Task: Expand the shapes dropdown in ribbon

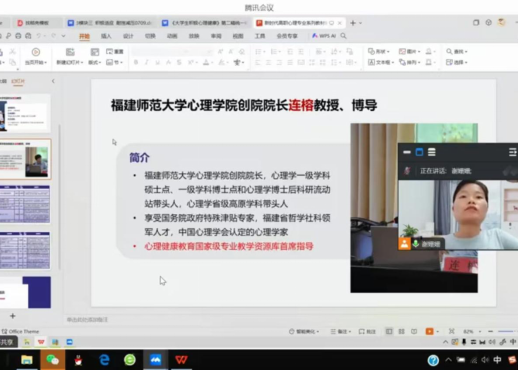Action: (379, 51)
